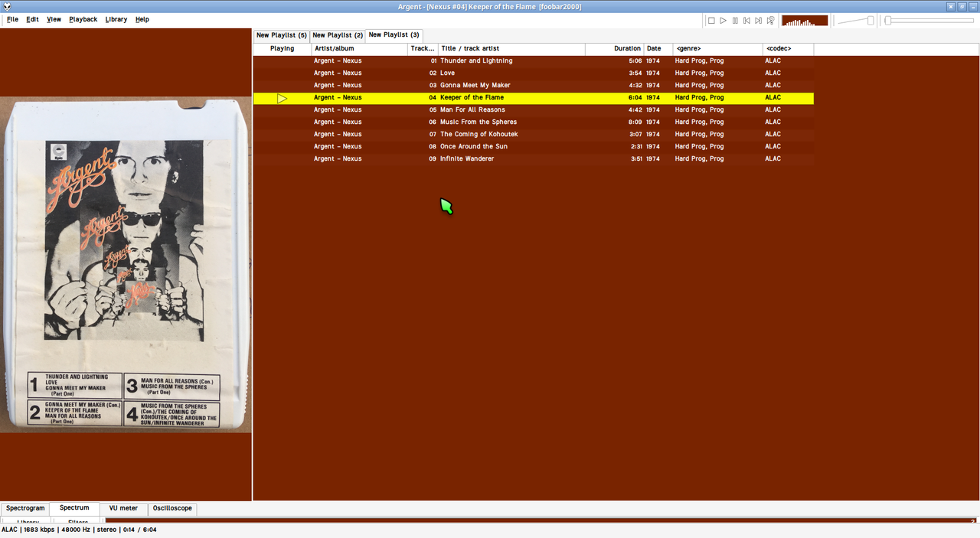Select highlighted track Keeper of the Flame
This screenshot has height=538, width=980.
click(533, 98)
